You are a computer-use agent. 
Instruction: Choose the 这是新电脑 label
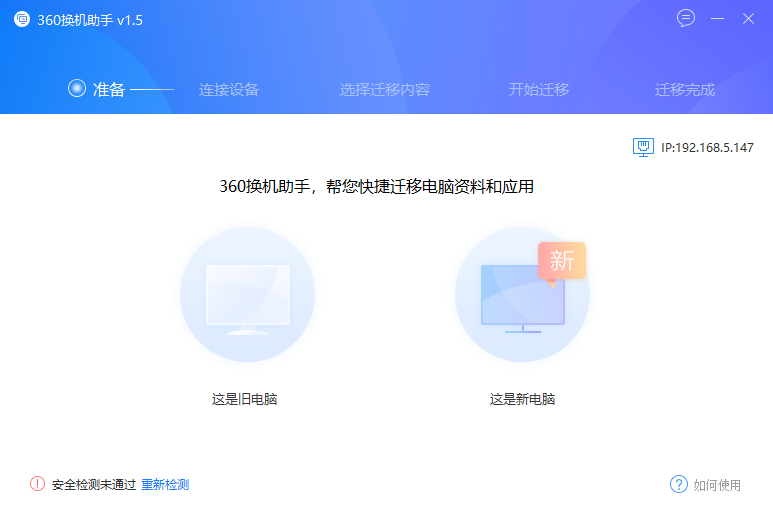click(522, 399)
